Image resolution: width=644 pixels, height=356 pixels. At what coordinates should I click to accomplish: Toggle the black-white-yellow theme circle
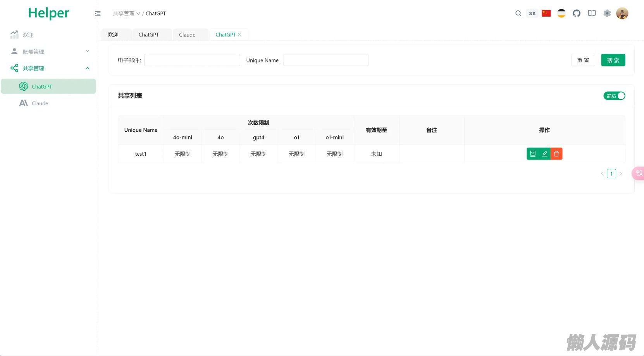pos(561,14)
